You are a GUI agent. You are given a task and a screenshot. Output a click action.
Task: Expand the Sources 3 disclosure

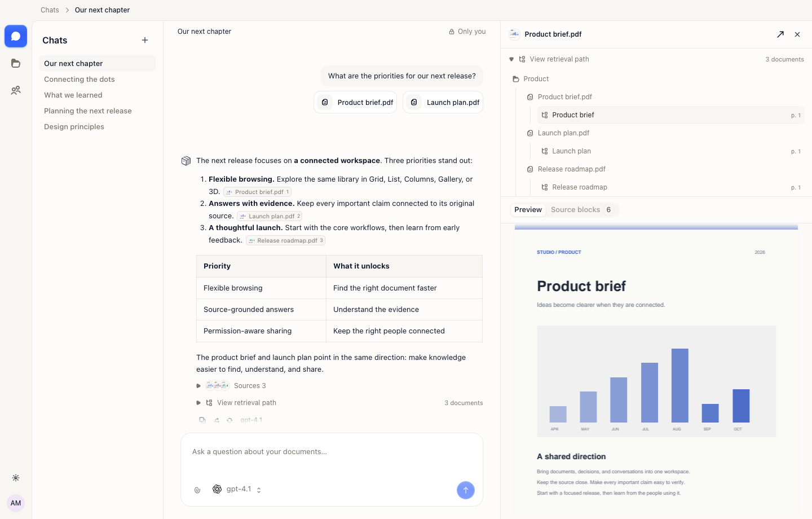pyautogui.click(x=231, y=386)
